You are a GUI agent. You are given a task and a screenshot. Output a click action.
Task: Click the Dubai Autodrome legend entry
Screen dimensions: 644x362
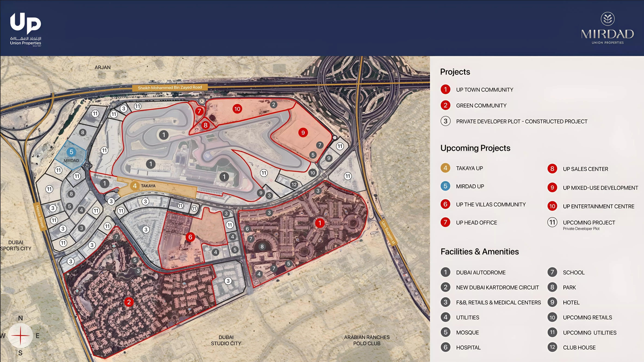pyautogui.click(x=481, y=273)
